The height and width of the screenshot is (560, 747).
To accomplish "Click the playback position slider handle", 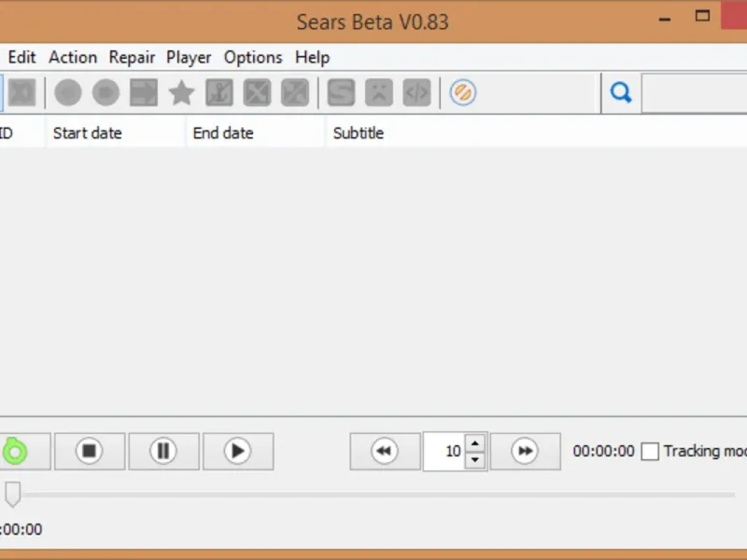I will point(13,494).
